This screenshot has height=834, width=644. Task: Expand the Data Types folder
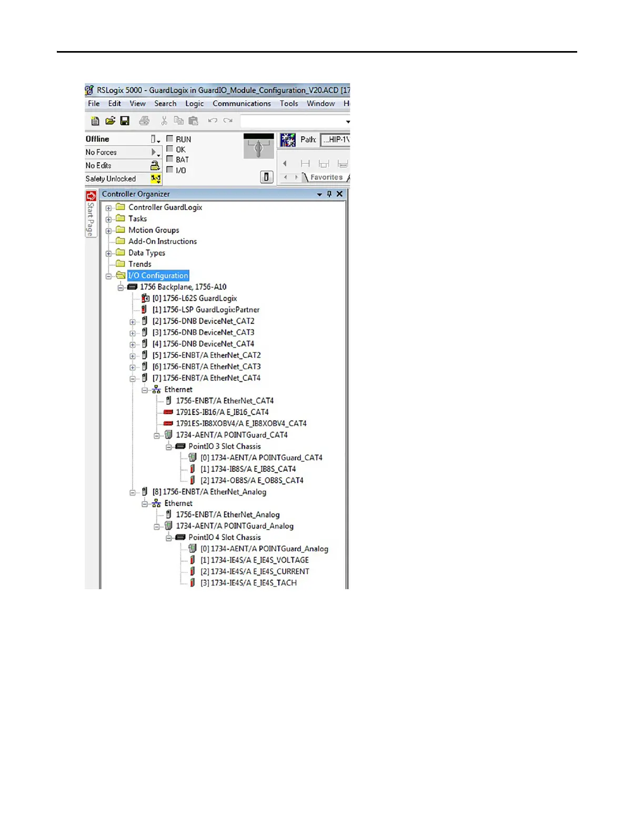pos(109,253)
